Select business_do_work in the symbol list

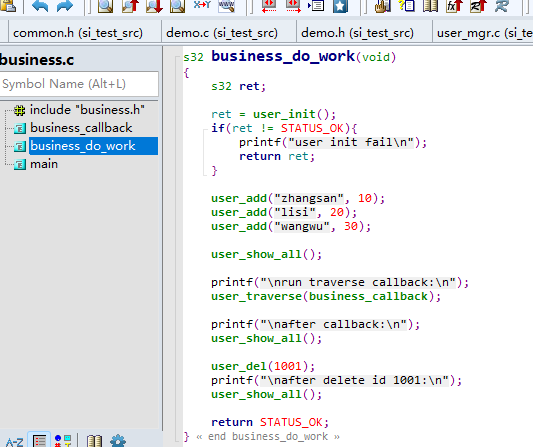point(93,146)
